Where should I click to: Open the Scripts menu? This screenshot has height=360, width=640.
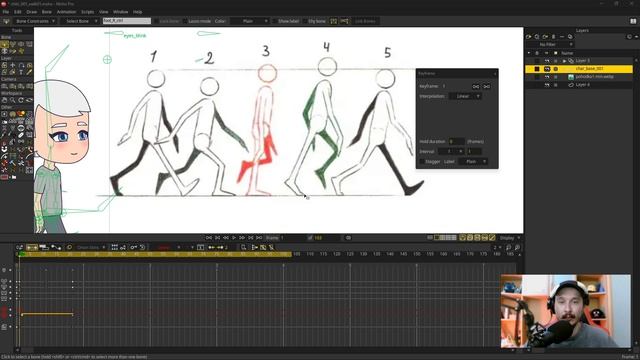tap(87, 12)
